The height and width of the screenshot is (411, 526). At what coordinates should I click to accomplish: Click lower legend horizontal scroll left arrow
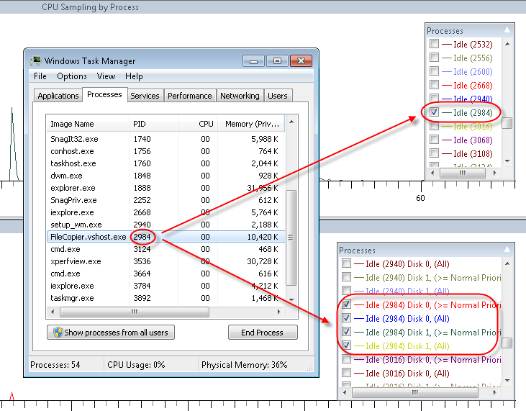(345, 392)
